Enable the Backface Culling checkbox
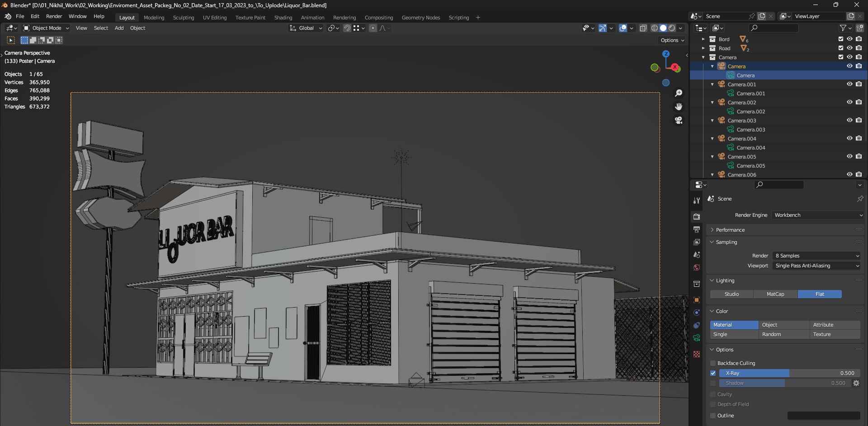 (x=713, y=363)
